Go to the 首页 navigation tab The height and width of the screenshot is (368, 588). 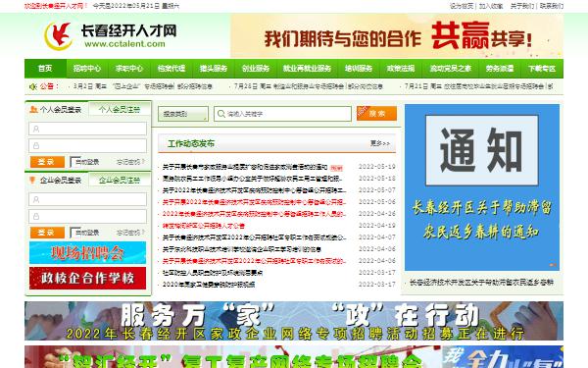(45, 69)
